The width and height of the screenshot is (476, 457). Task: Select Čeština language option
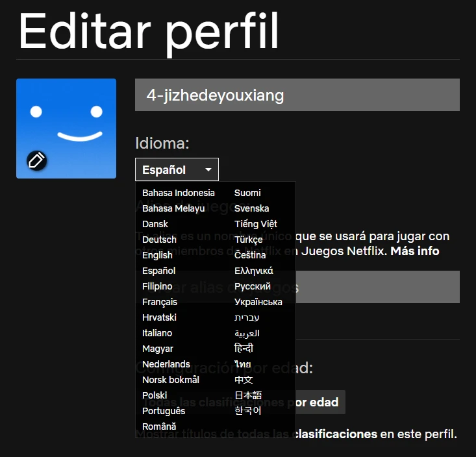coord(250,255)
